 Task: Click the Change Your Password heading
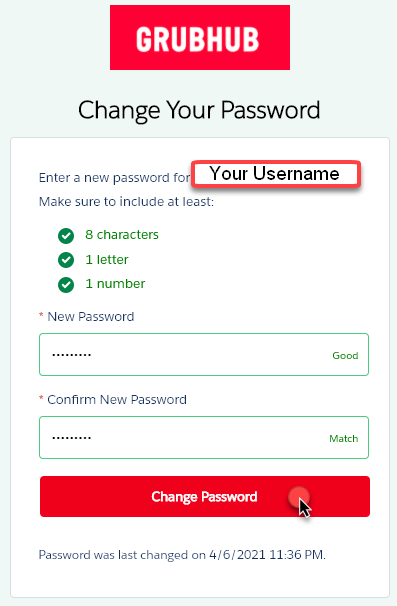click(x=199, y=110)
